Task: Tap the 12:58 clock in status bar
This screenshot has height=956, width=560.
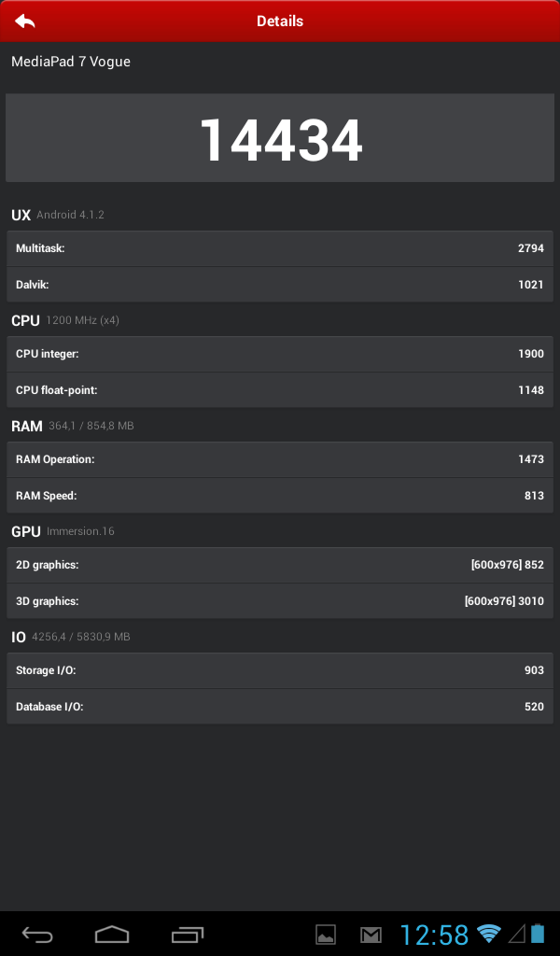Action: tap(434, 934)
